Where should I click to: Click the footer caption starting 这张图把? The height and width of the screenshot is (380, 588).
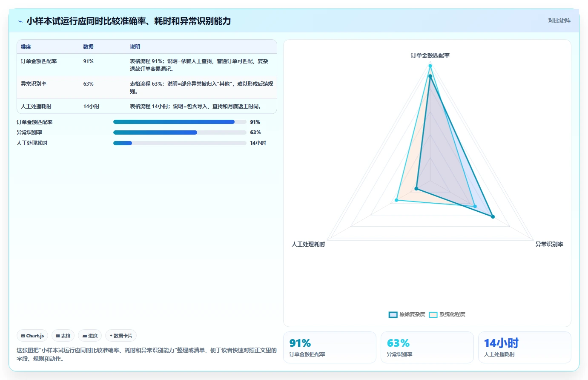pos(146,354)
